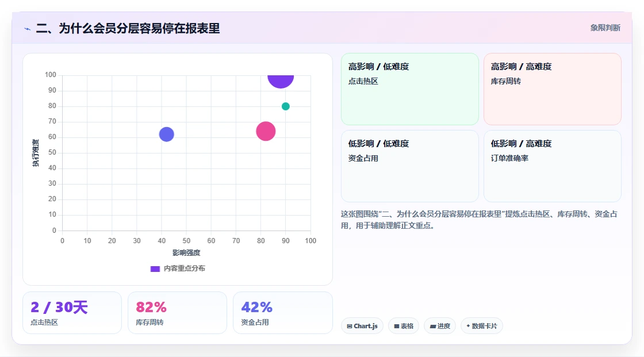This screenshot has height=357, width=644.
Task: Click 点击热区 text in the green card
Action: 363,81
